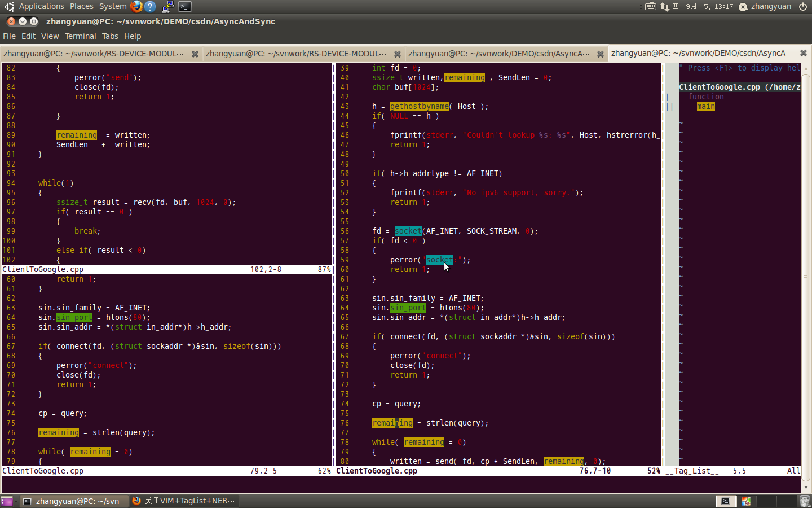Image resolution: width=812 pixels, height=508 pixels.
Task: Click the Ubuntu logo in the top panel
Action: click(x=9, y=7)
